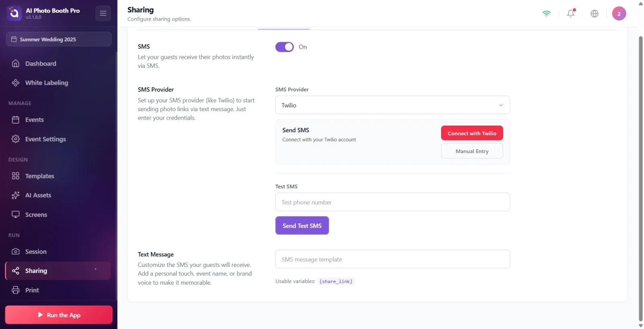Click Connect with Twilio button
This screenshot has height=329, width=644.
click(472, 133)
